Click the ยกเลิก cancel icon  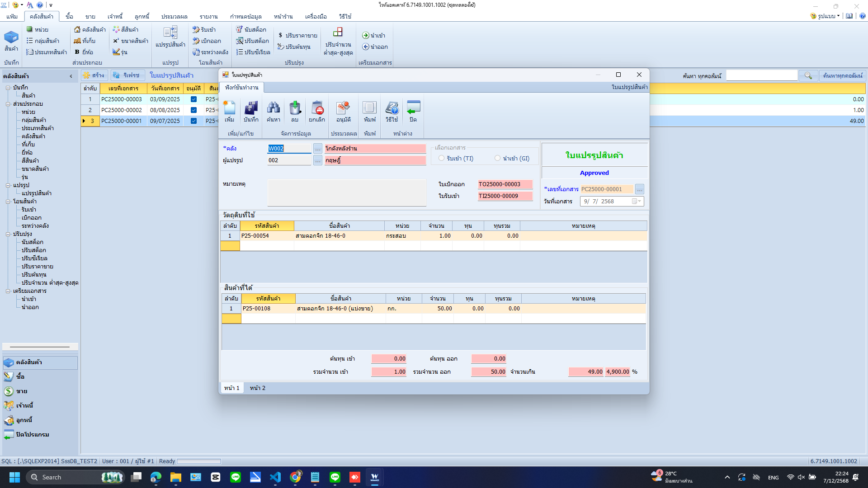pos(317,111)
